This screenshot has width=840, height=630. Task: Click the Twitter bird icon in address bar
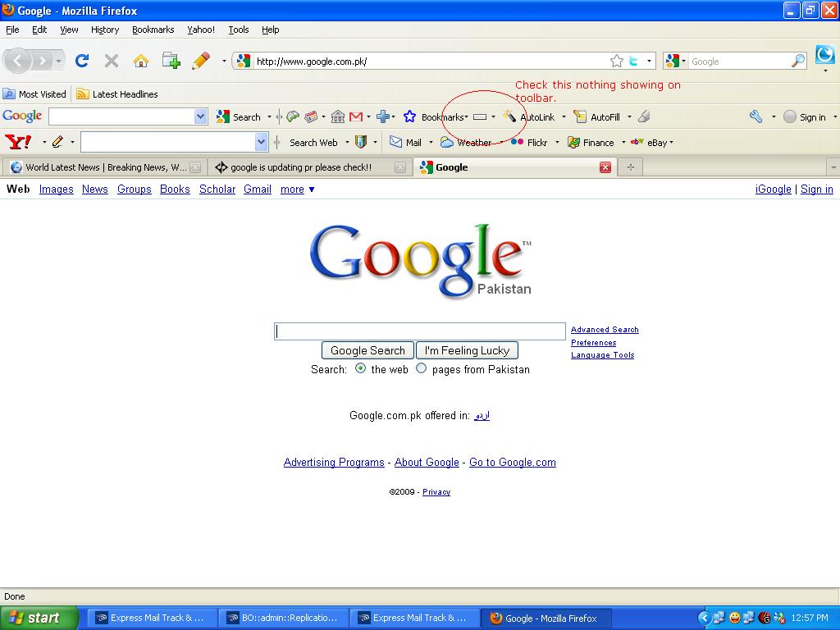(x=634, y=61)
